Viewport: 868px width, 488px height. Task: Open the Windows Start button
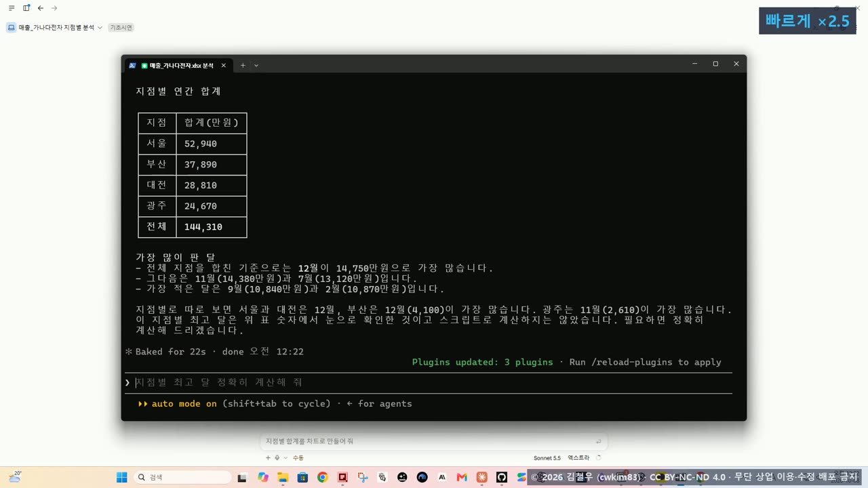tap(122, 477)
